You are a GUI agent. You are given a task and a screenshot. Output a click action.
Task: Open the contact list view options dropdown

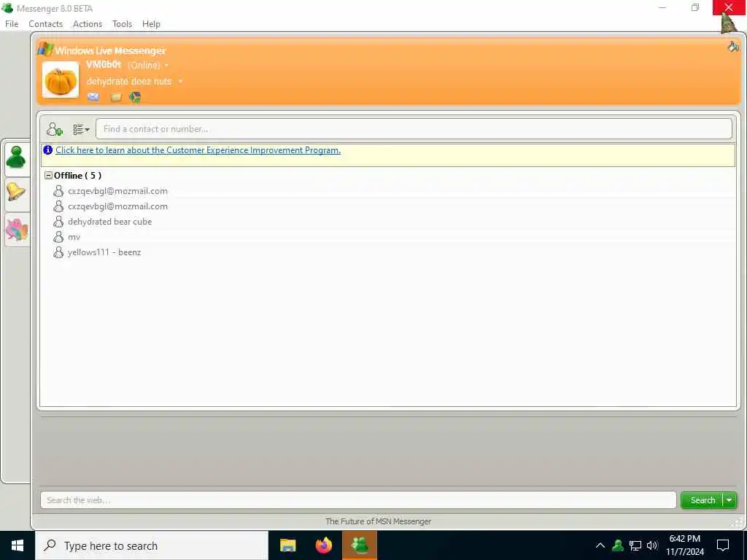tap(81, 130)
